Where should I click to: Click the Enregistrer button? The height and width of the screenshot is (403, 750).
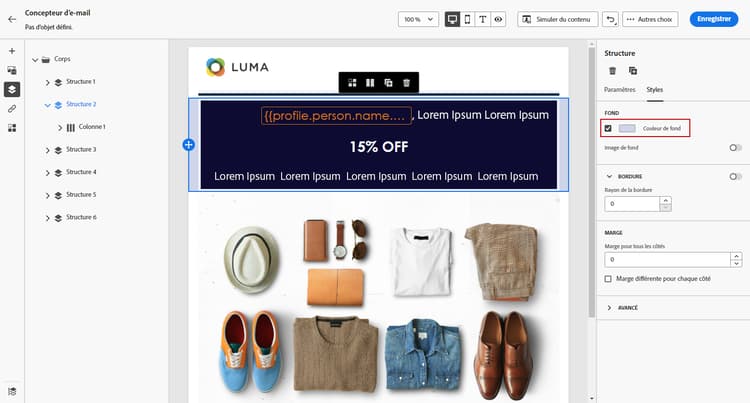coord(714,19)
